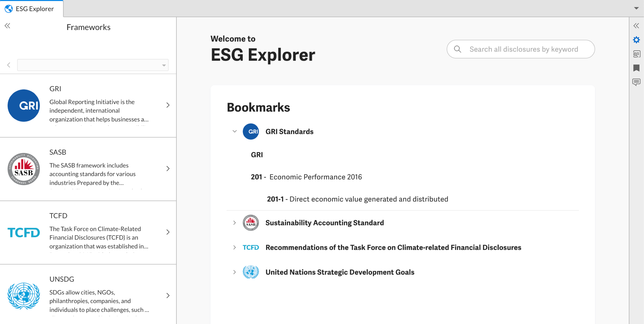Image resolution: width=644 pixels, height=324 pixels.
Task: Collapse the right sidebar with double chevrons
Action: [637, 25]
